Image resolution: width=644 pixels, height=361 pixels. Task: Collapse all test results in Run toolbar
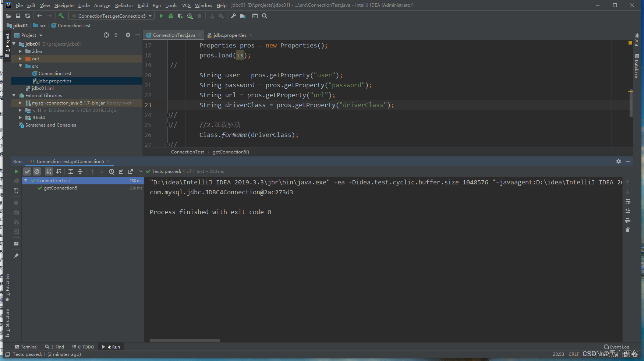tap(80, 171)
